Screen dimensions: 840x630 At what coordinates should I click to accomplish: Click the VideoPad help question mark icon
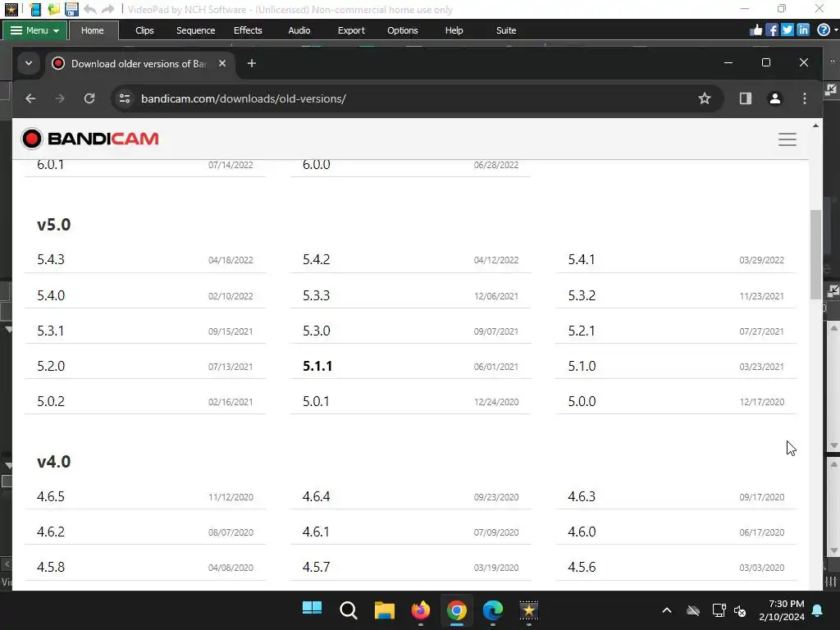click(824, 30)
